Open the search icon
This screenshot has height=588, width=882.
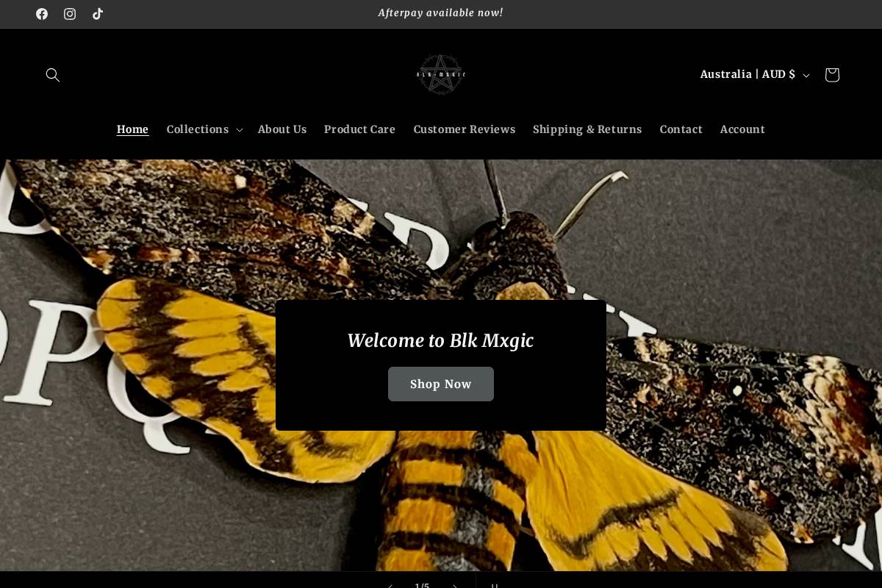coord(52,74)
